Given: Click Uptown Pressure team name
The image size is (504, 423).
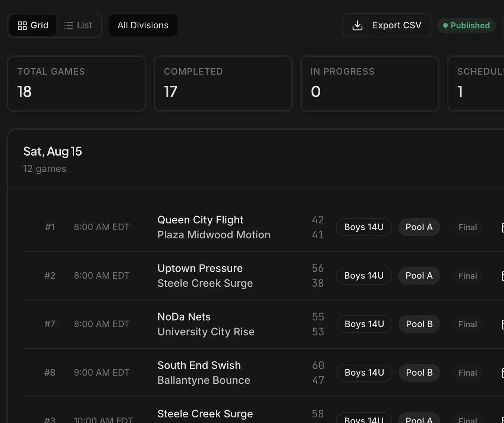Looking at the screenshot, I should pyautogui.click(x=200, y=268).
